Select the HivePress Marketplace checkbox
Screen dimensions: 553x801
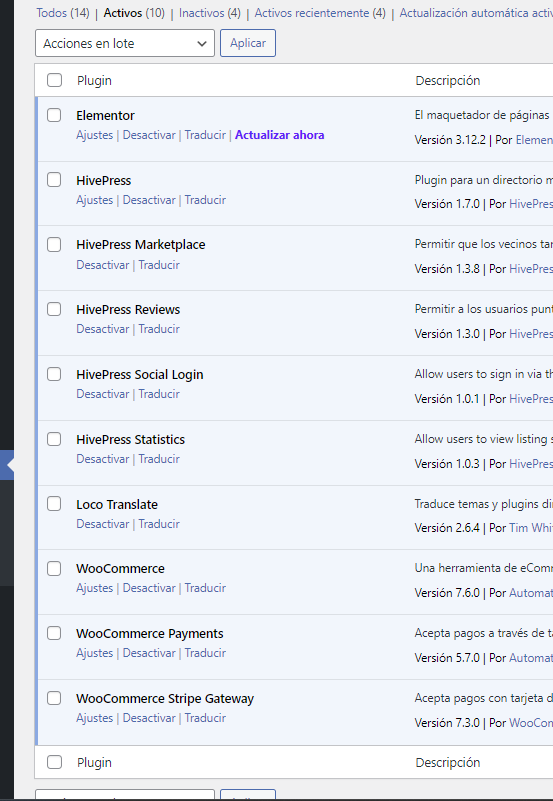click(x=54, y=244)
